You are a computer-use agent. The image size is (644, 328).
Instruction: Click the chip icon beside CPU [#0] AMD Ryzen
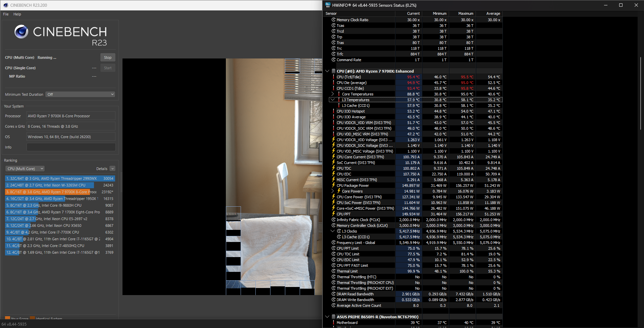click(x=334, y=71)
